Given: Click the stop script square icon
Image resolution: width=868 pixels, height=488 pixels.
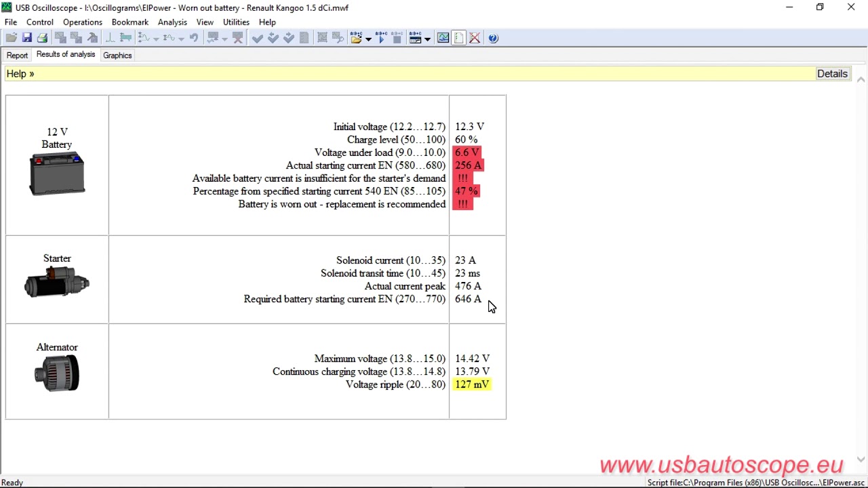Looking at the screenshot, I should [x=397, y=38].
